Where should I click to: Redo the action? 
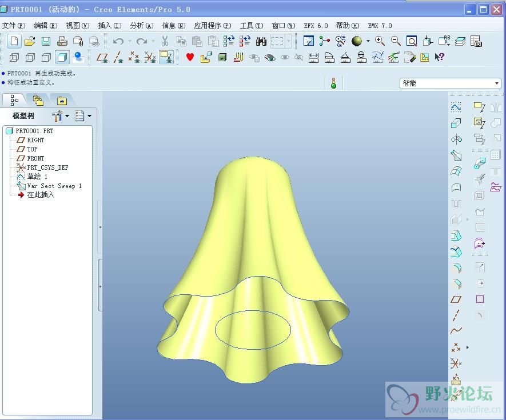click(141, 41)
